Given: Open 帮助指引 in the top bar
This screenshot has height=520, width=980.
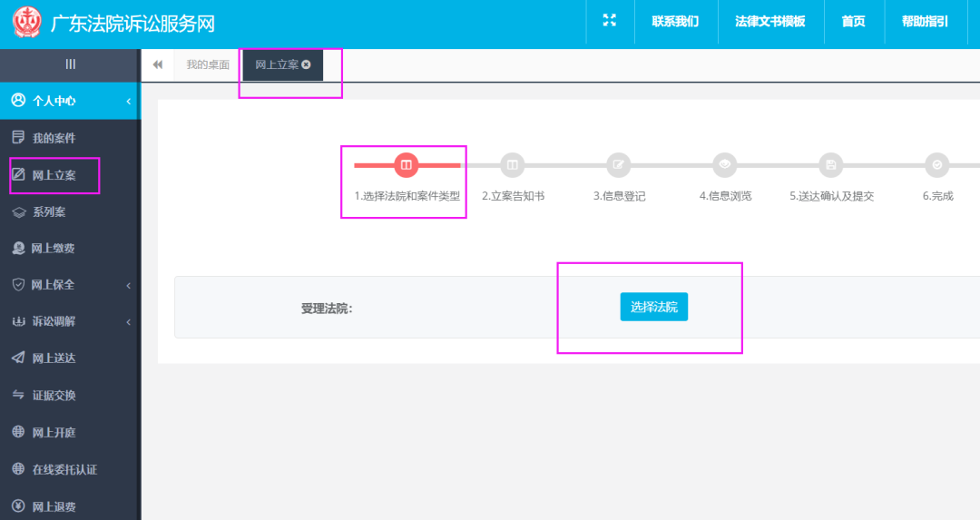Looking at the screenshot, I should (x=925, y=22).
